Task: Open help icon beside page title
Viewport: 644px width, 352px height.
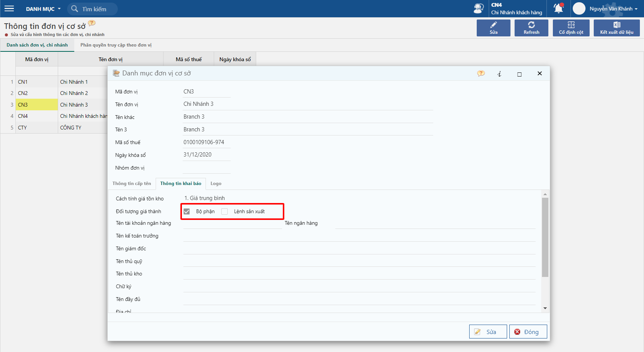Action: tap(92, 23)
